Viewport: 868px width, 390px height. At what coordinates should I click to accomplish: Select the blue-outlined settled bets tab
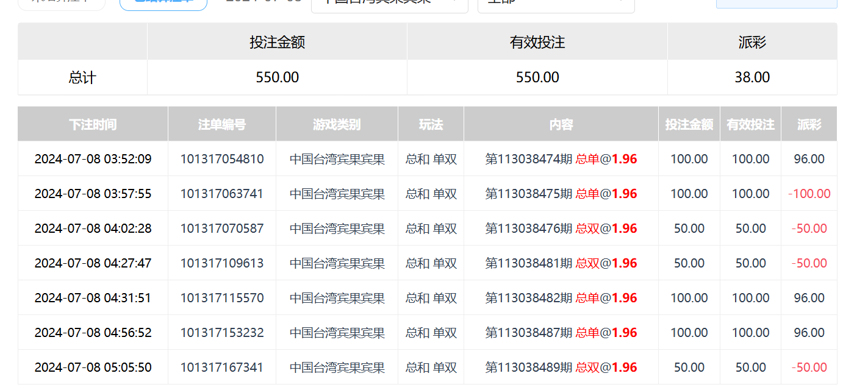(x=163, y=3)
